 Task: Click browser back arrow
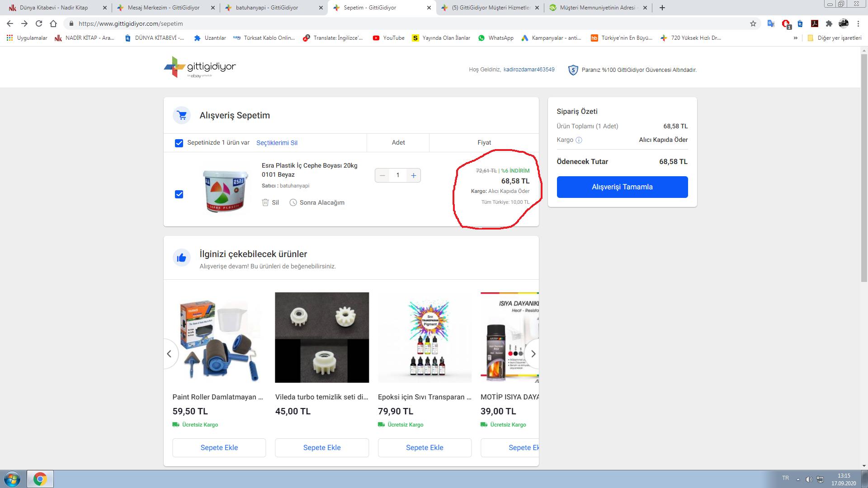(x=10, y=23)
